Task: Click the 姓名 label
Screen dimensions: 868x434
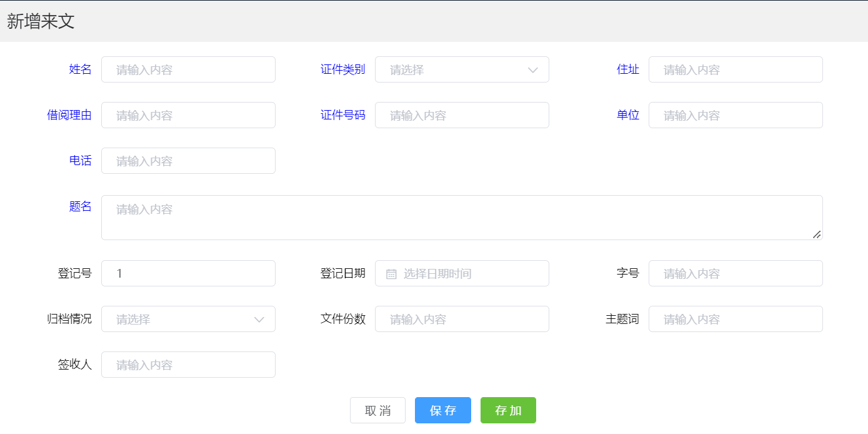Action: point(81,69)
